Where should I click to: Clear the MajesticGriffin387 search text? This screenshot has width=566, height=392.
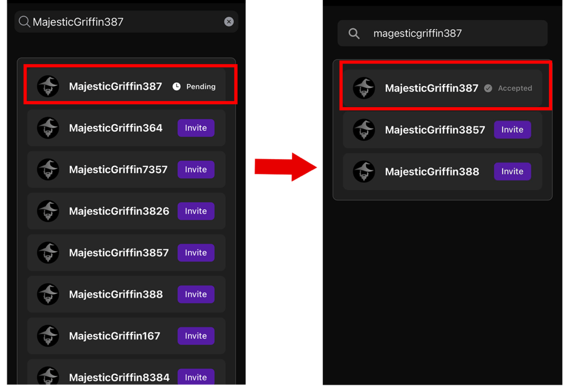229,22
